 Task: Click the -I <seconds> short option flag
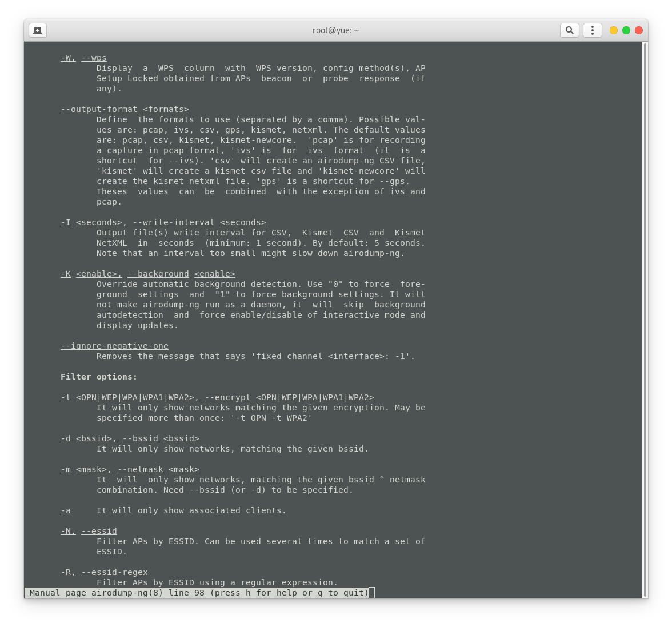click(x=94, y=222)
